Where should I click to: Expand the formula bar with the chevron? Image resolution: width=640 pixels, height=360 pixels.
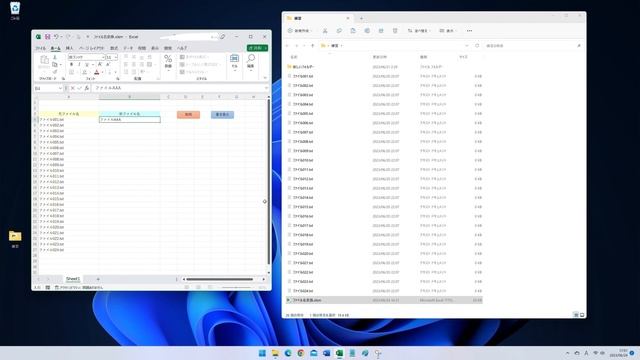tap(266, 88)
